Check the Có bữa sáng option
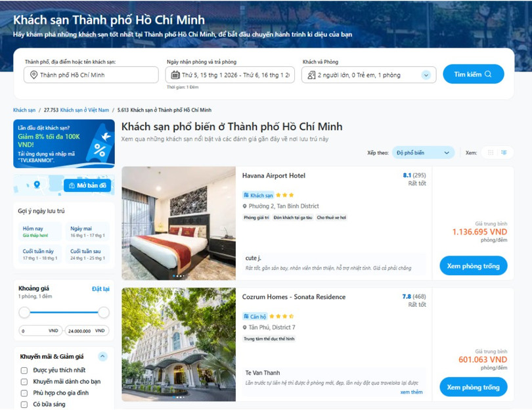The width and height of the screenshot is (532, 410). tap(24, 405)
